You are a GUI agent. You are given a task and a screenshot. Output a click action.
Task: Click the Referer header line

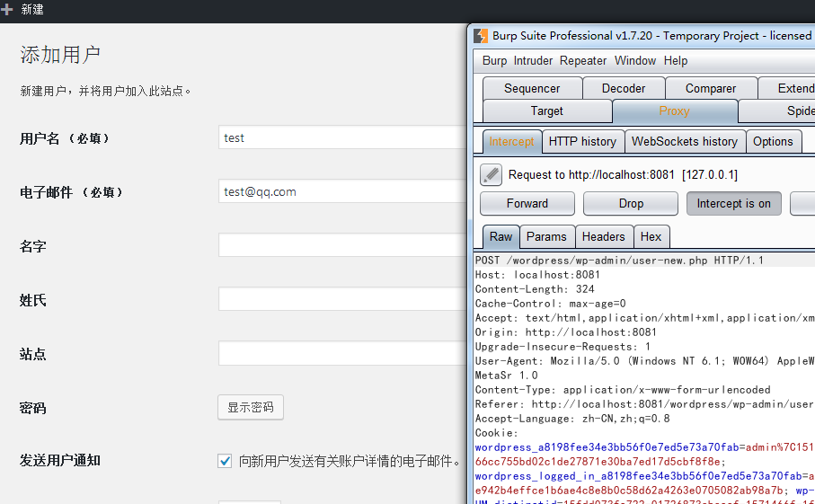click(645, 404)
